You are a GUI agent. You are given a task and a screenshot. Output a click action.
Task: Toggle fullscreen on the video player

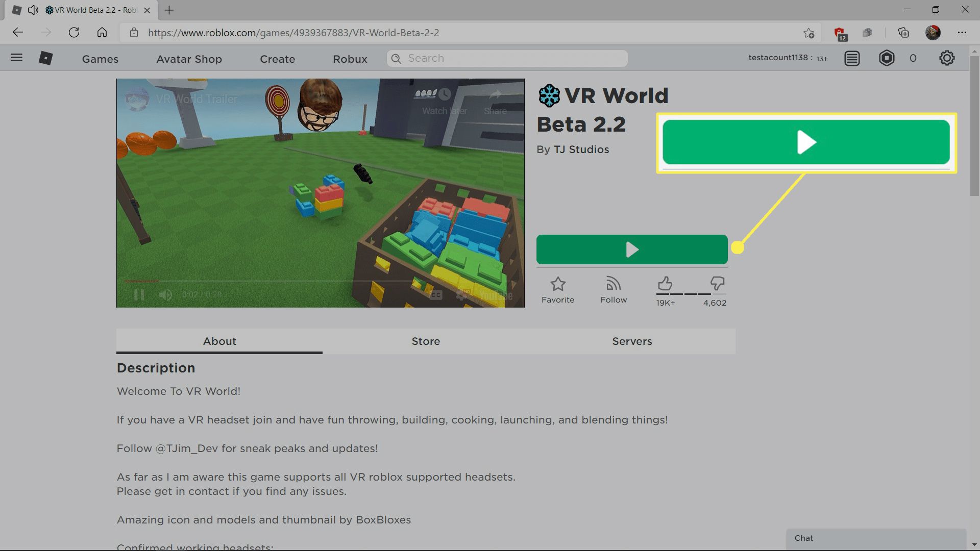pyautogui.click(x=513, y=294)
